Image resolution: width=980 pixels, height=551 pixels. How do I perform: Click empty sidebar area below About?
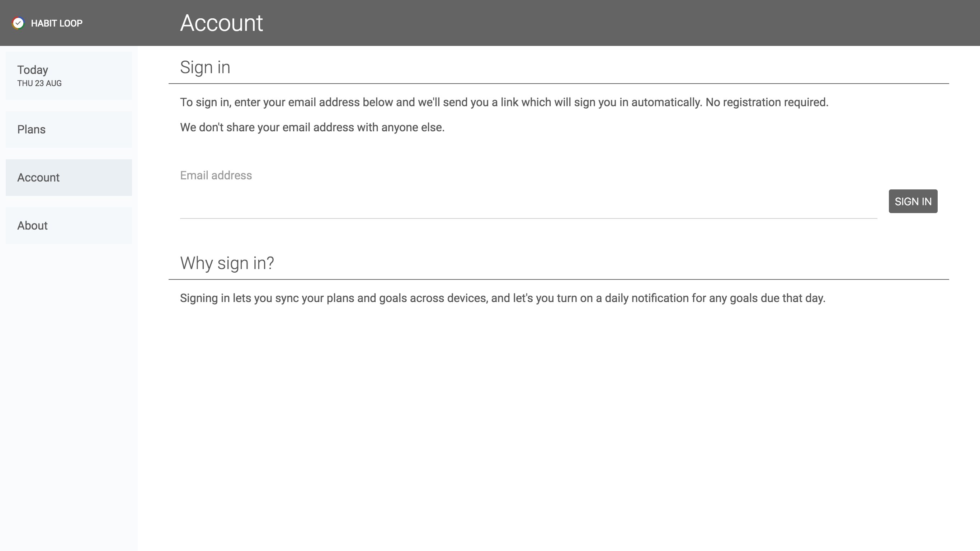point(69,381)
